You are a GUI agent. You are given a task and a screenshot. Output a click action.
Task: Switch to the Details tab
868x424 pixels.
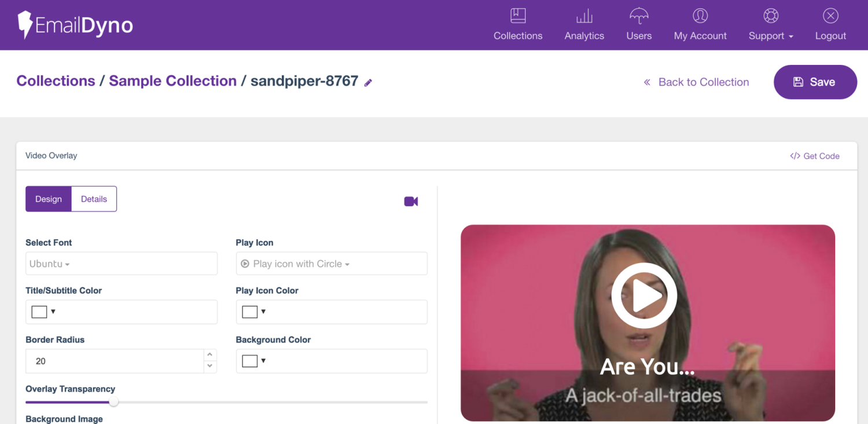94,199
